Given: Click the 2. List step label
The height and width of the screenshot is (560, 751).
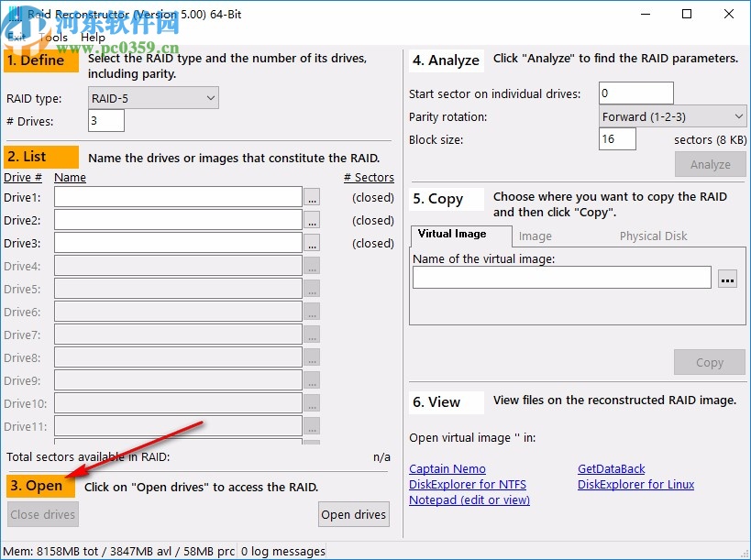Looking at the screenshot, I should 41,157.
